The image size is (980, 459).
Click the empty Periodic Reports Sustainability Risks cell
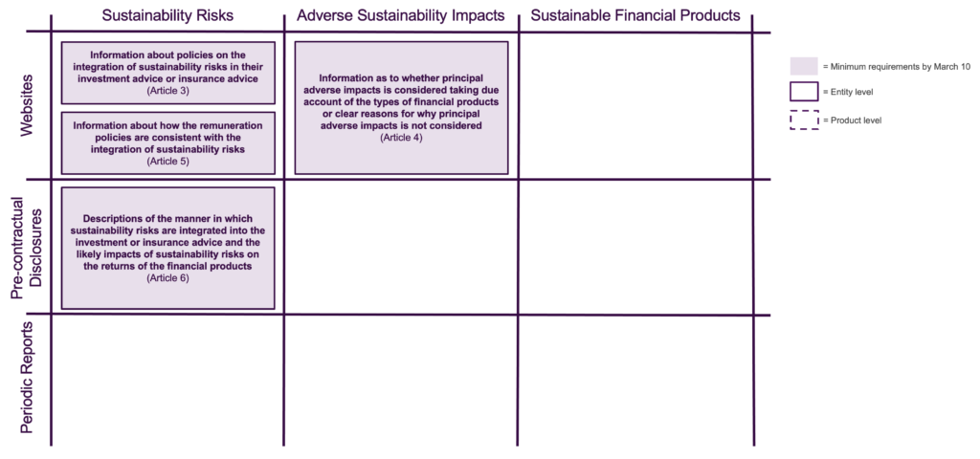pyautogui.click(x=167, y=380)
